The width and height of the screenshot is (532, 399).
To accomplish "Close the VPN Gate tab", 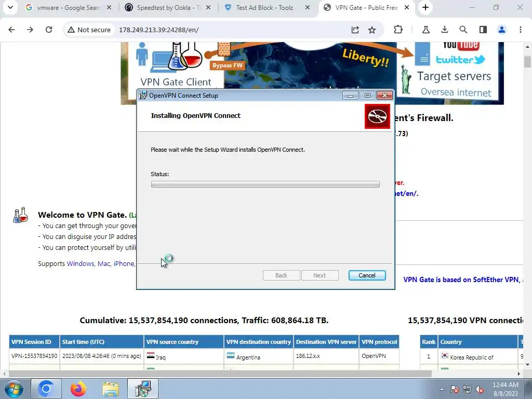I will 406,7.
